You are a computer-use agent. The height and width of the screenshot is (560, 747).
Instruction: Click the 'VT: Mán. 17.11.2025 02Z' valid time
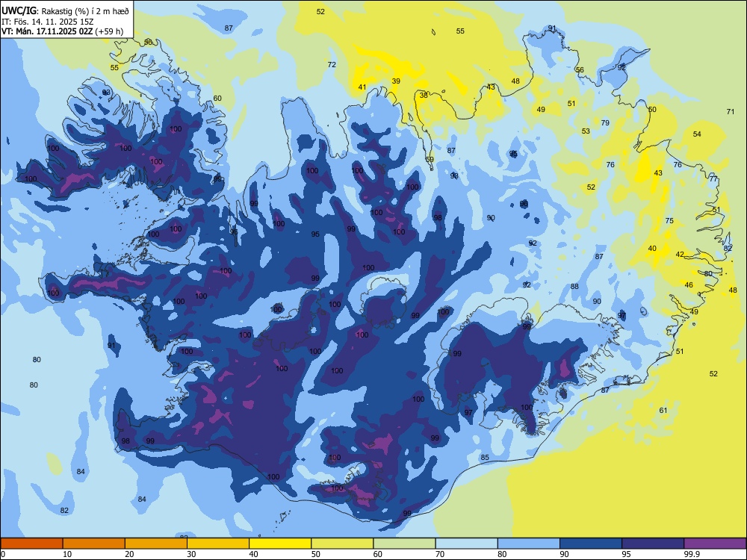[48, 31]
